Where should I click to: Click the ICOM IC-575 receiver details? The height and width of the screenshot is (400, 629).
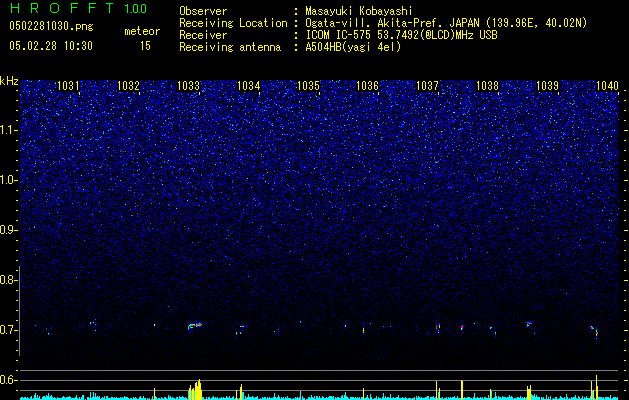tap(401, 35)
